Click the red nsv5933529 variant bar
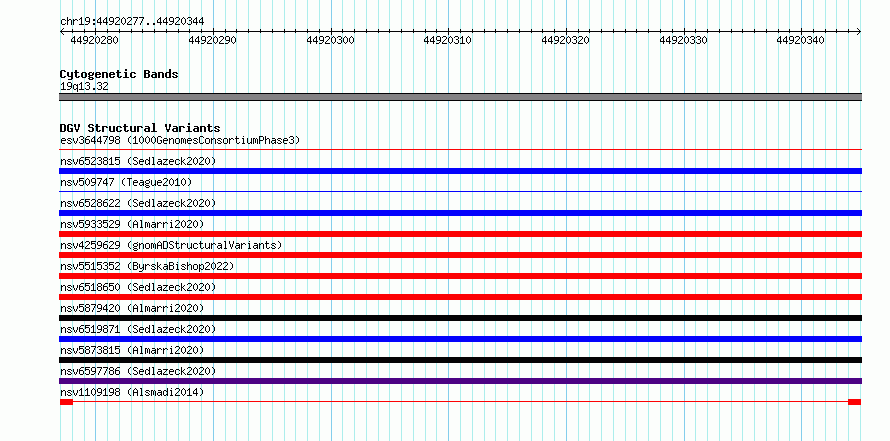Viewport: 890px width, 441px height. tap(460, 234)
